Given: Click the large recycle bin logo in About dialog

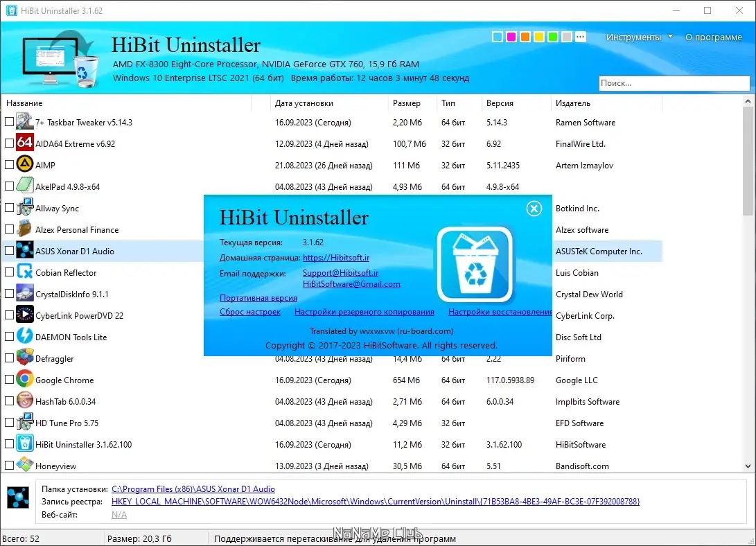Looking at the screenshot, I should (x=475, y=265).
